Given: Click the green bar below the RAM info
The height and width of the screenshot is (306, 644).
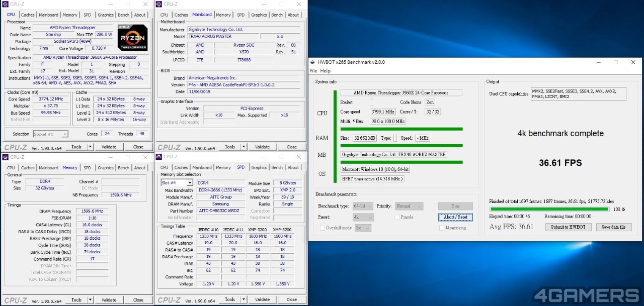Looking at the screenshot, I should [x=401, y=146].
